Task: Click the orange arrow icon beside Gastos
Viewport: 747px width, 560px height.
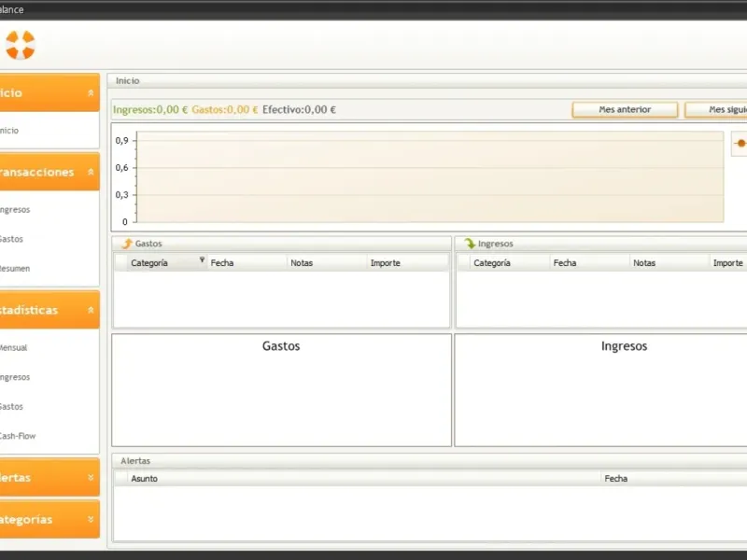Action: pyautogui.click(x=127, y=244)
